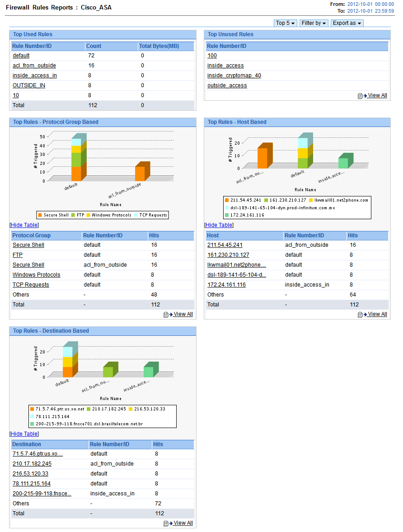Open the OUTSIDE_IN used rule

click(x=29, y=85)
